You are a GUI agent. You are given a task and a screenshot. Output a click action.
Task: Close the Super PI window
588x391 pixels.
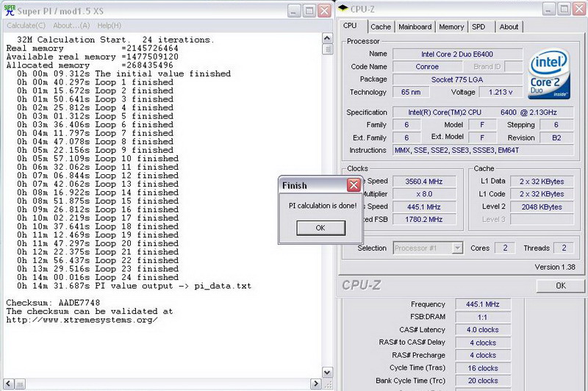coord(324,10)
